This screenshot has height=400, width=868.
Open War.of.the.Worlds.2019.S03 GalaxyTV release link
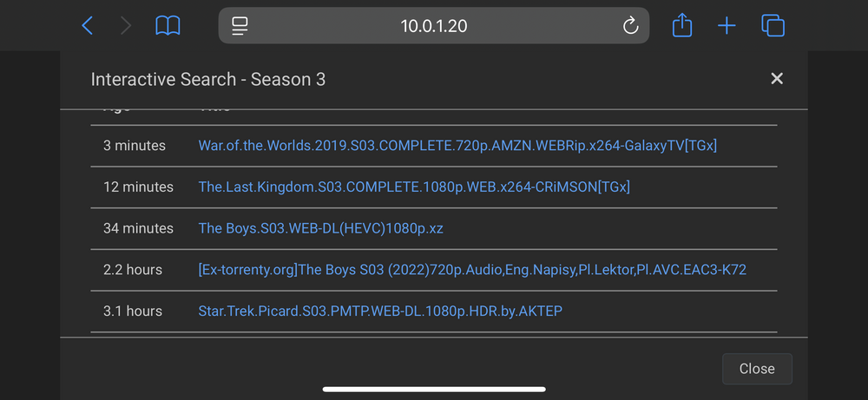(457, 146)
